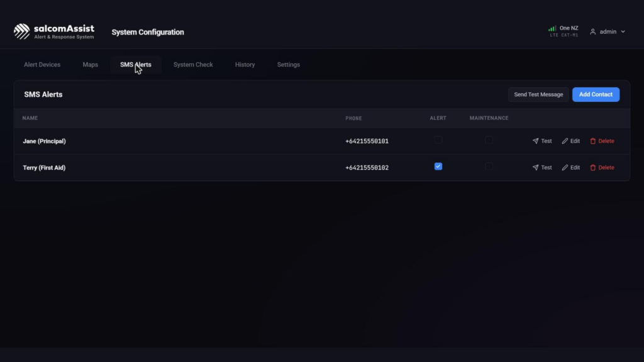Uncheck Alert checkbox for Terry (First Aid)
This screenshot has height=362, width=644.
coord(438,166)
